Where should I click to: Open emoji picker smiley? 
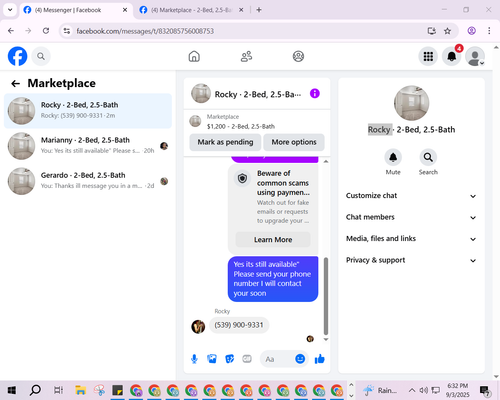coord(300,359)
